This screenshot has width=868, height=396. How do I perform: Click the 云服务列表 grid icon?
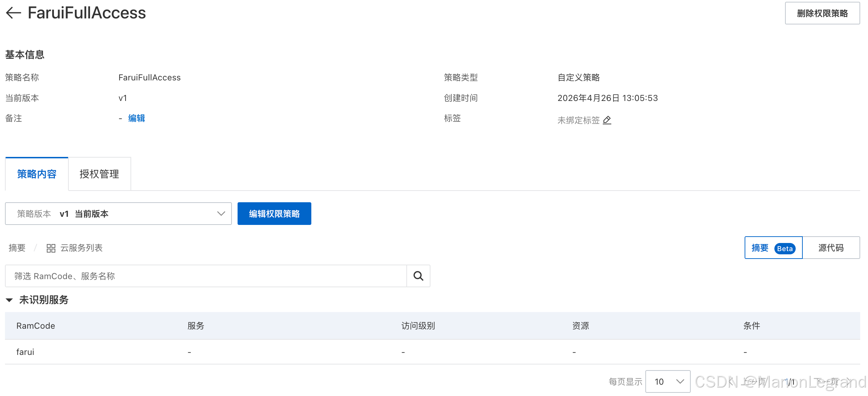51,248
